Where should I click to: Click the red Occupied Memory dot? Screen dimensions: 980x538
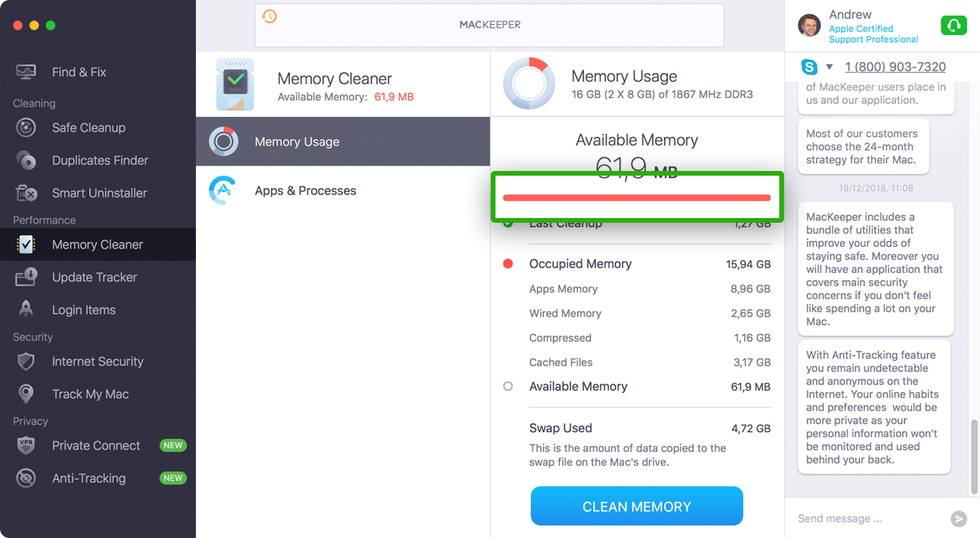pyautogui.click(x=508, y=264)
